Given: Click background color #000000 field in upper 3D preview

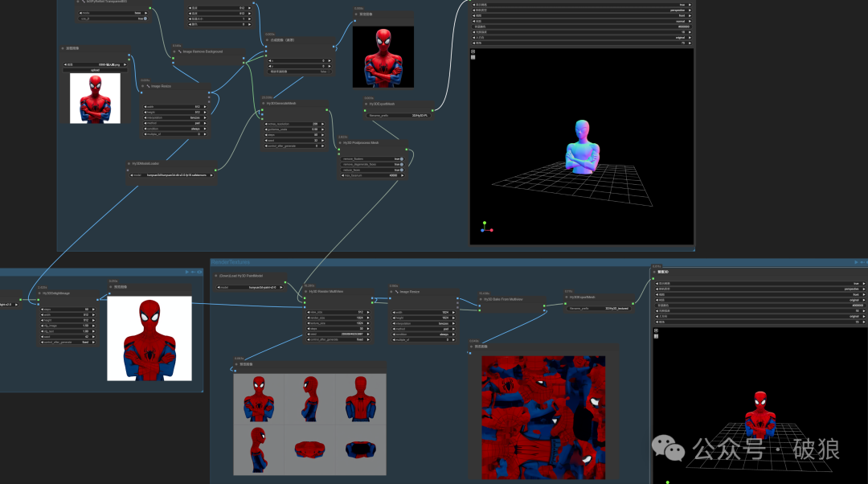Looking at the screenshot, I should (x=582, y=27).
